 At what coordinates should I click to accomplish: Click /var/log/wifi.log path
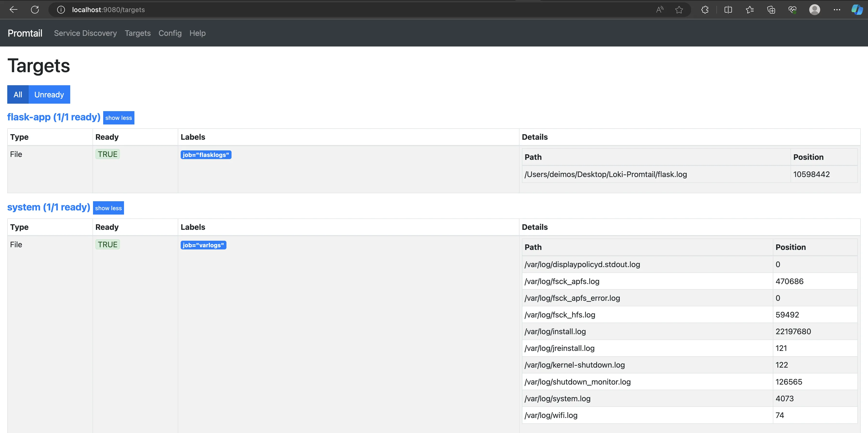click(x=551, y=415)
